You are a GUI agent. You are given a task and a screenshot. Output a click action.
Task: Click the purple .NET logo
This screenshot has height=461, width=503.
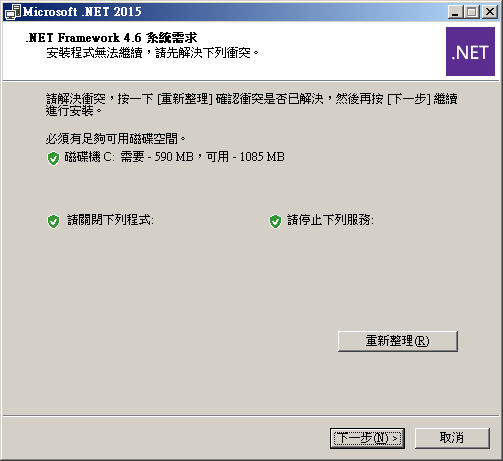pos(470,52)
